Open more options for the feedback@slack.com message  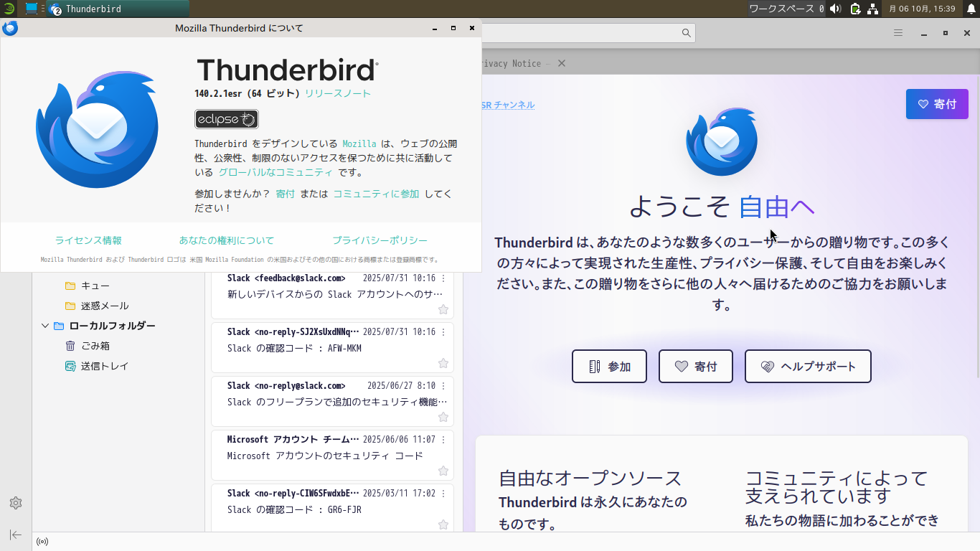[x=443, y=278]
